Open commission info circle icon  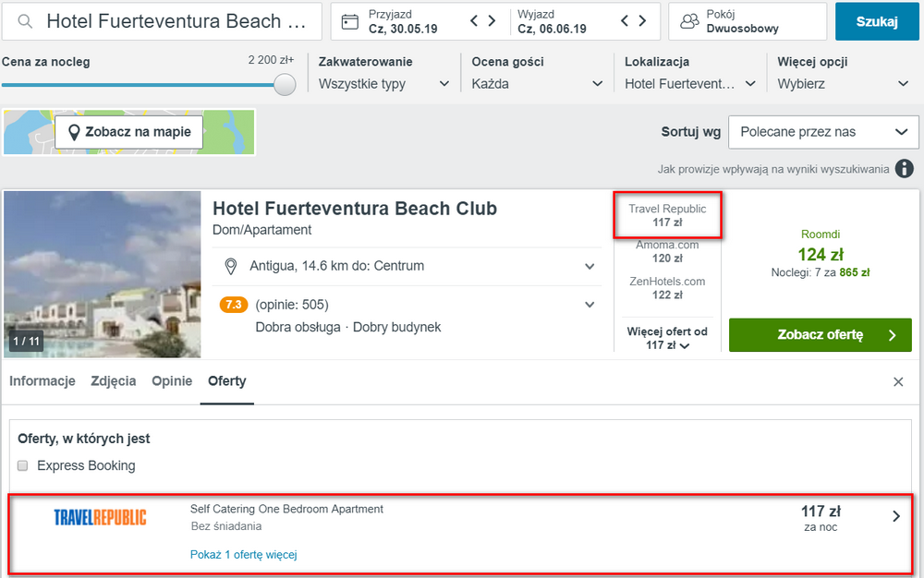(x=904, y=169)
